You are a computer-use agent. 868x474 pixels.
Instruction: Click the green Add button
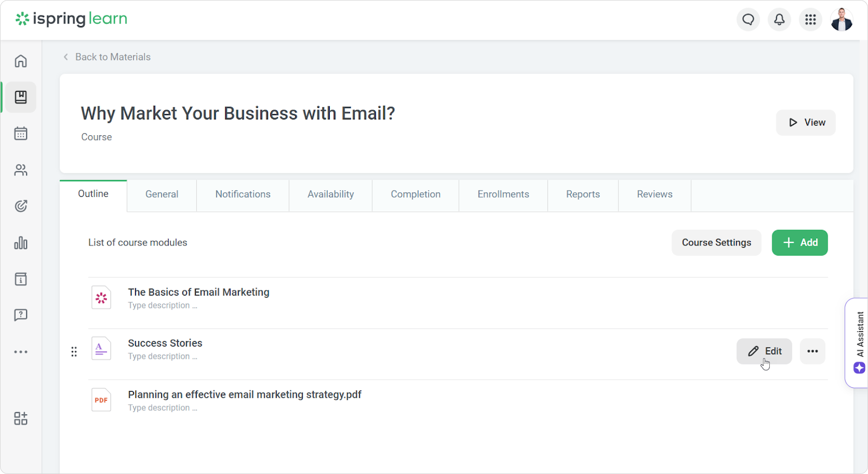[800, 243]
